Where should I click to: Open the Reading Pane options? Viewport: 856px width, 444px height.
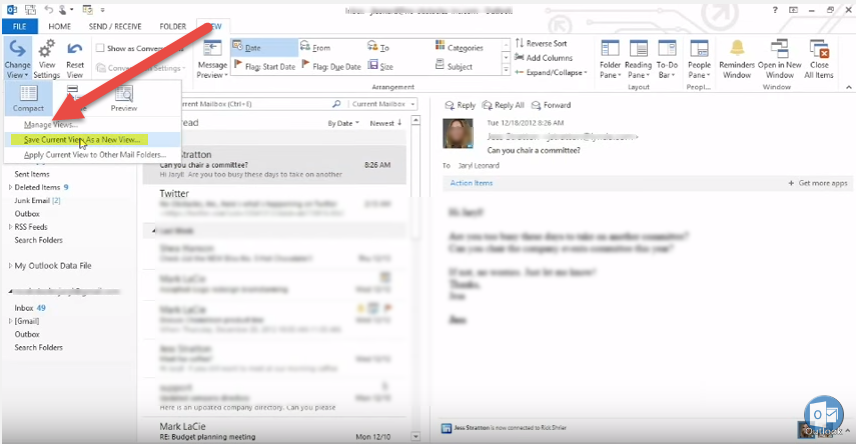(x=638, y=59)
